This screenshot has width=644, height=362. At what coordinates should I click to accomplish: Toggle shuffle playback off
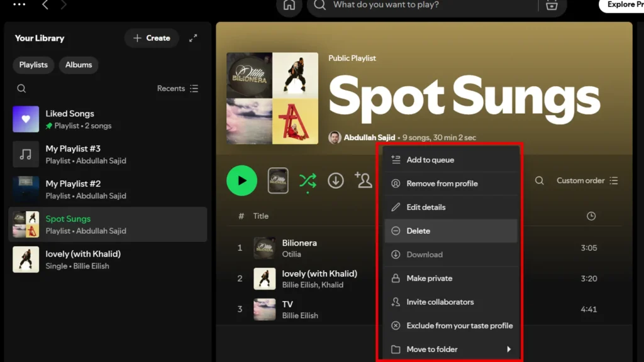point(308,180)
